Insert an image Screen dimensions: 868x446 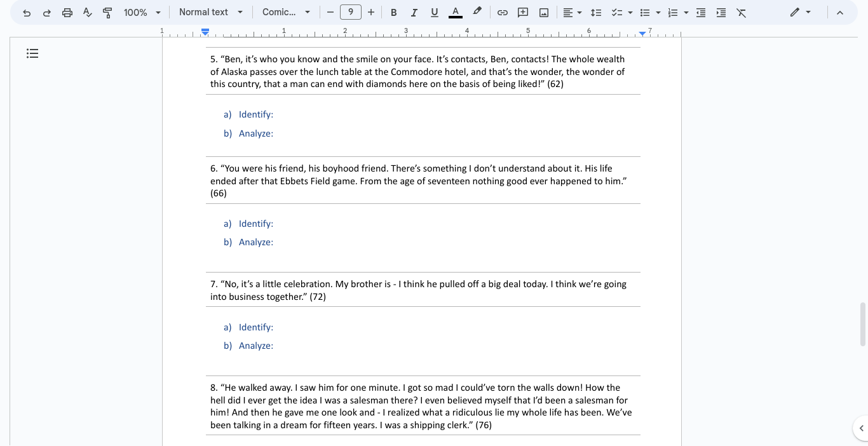click(x=544, y=13)
